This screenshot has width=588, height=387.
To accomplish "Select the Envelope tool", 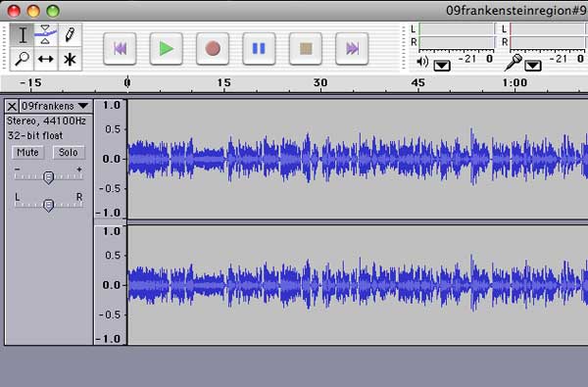I will [x=46, y=35].
